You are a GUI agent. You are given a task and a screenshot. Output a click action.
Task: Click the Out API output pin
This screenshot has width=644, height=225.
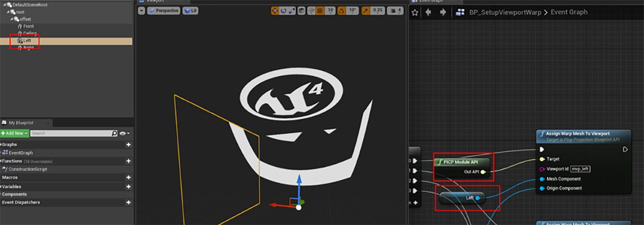[x=483, y=172]
